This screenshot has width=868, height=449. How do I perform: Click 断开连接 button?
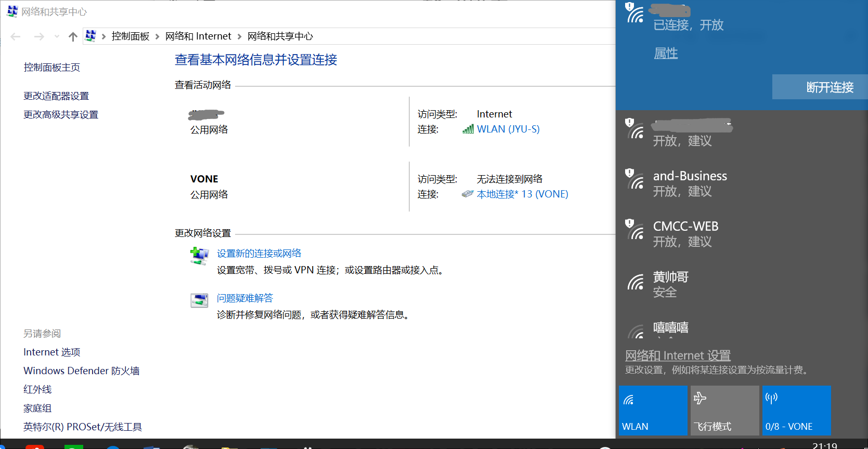pos(820,87)
